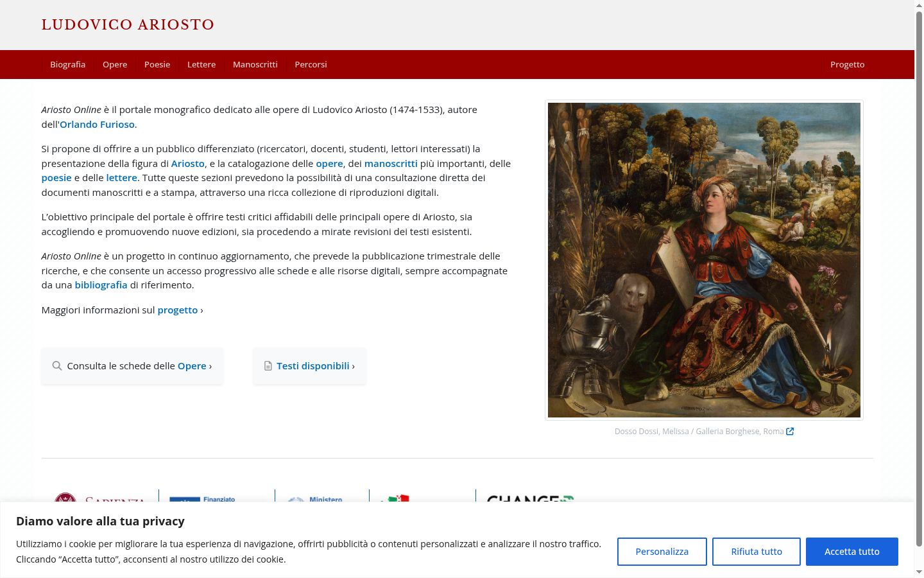This screenshot has height=578, width=924.
Task: Go to the Percorsi section
Action: pyautogui.click(x=311, y=64)
